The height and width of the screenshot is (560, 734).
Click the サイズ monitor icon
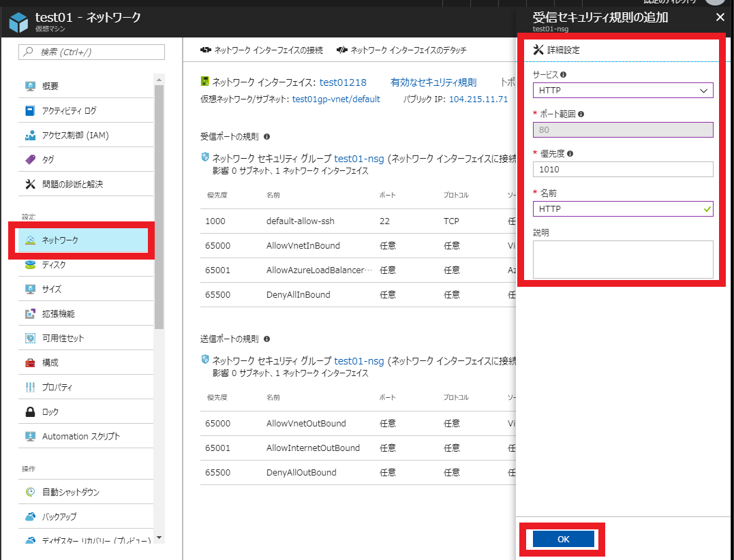click(30, 289)
